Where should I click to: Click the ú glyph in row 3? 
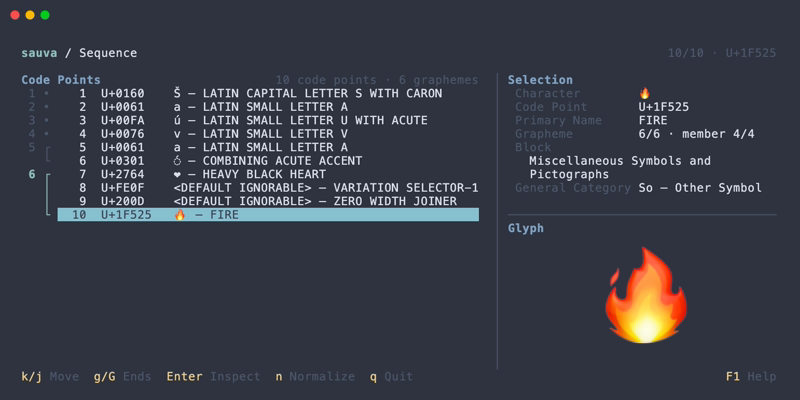tap(177, 120)
